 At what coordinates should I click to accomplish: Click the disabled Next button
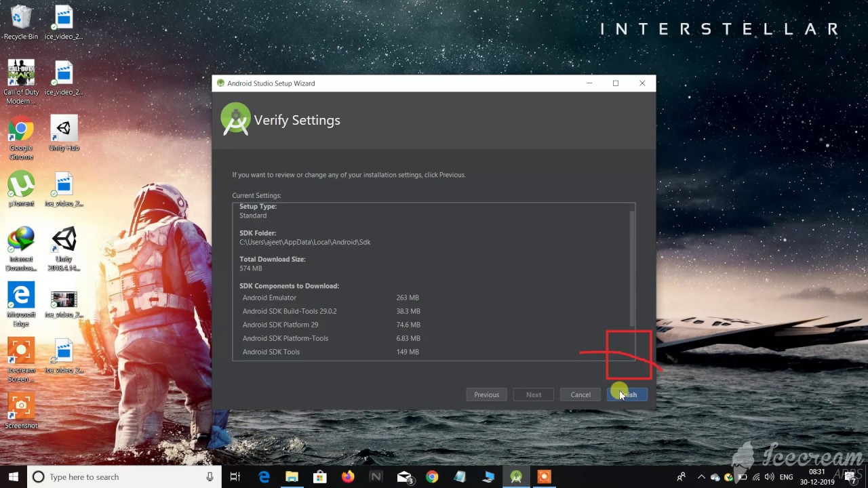(x=534, y=394)
